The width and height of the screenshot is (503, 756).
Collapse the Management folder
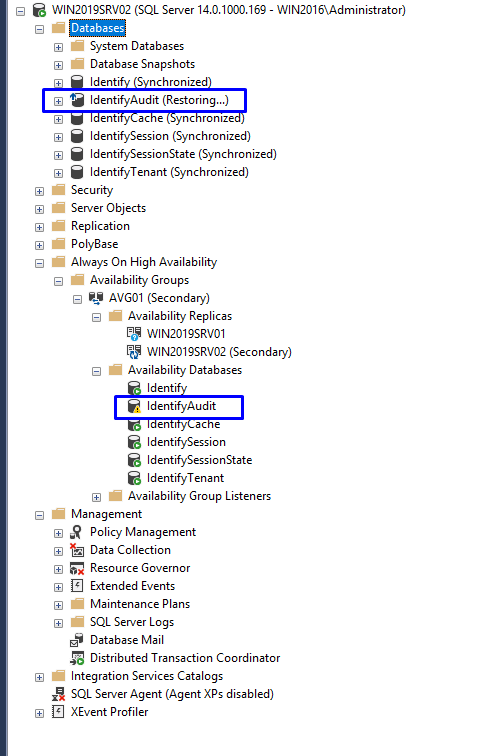40,515
